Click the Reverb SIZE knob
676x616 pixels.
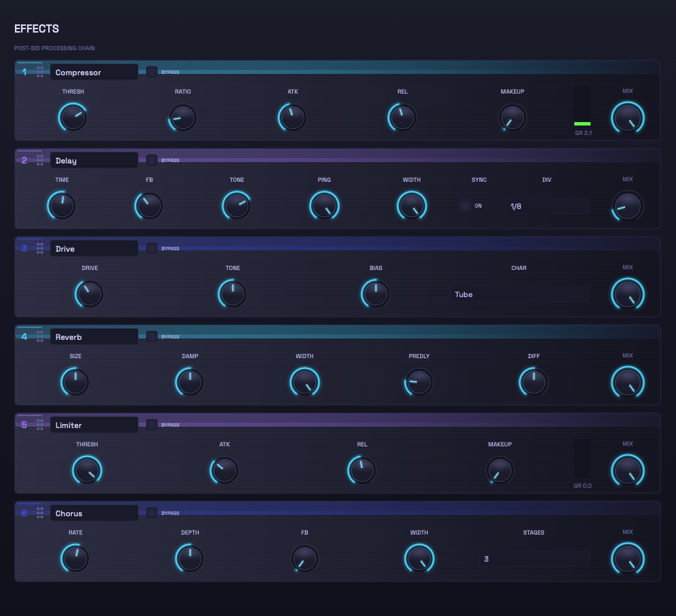[x=75, y=382]
